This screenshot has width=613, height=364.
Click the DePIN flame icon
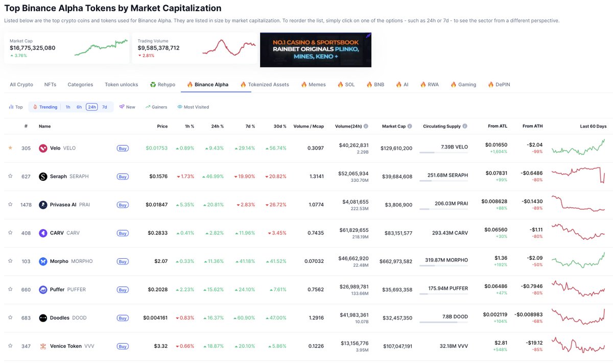[x=490, y=85]
